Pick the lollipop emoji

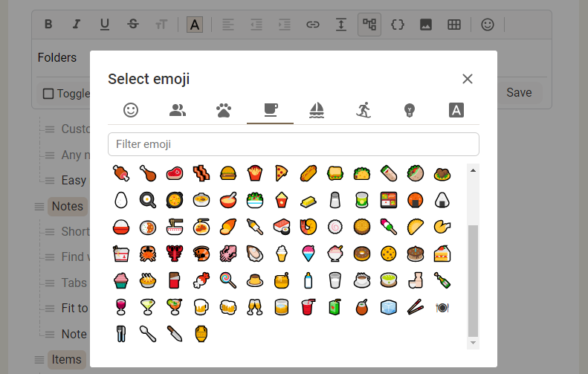click(228, 280)
